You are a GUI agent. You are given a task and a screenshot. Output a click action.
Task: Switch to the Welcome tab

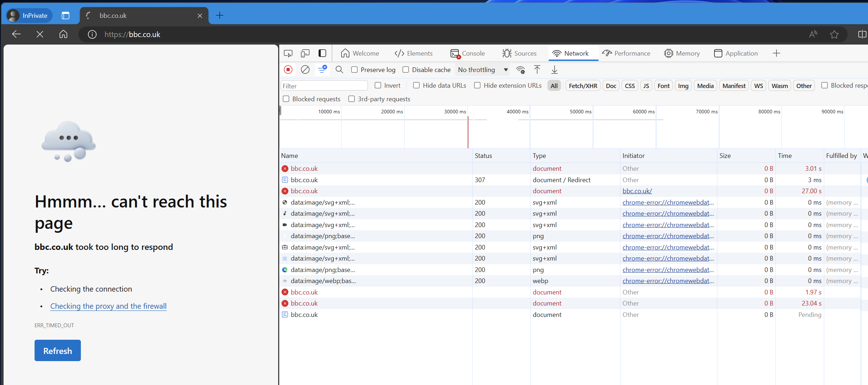coord(360,53)
